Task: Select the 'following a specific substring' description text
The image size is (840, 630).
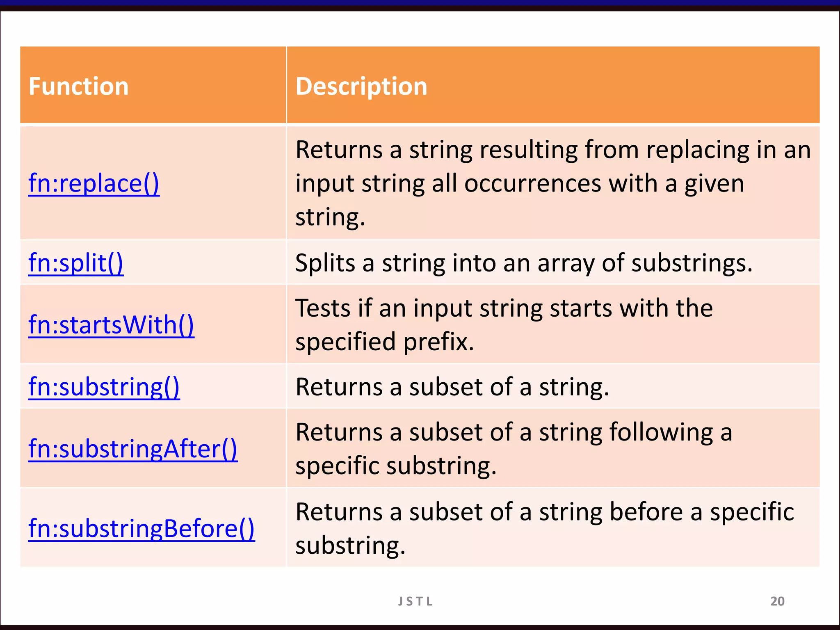Action: 514,449
